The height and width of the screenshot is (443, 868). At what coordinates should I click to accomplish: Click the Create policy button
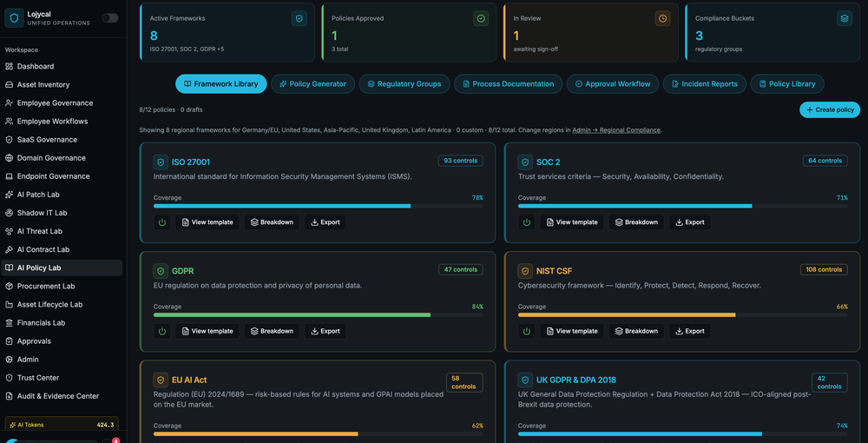click(830, 109)
